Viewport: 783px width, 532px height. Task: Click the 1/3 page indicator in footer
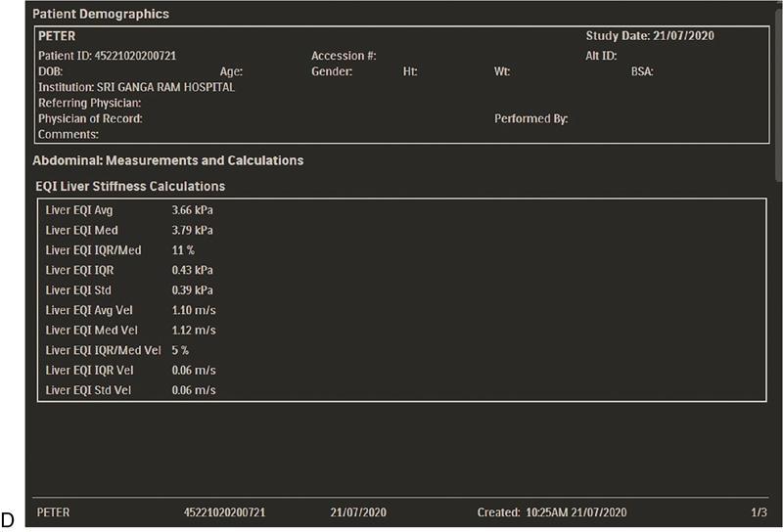tap(759, 512)
